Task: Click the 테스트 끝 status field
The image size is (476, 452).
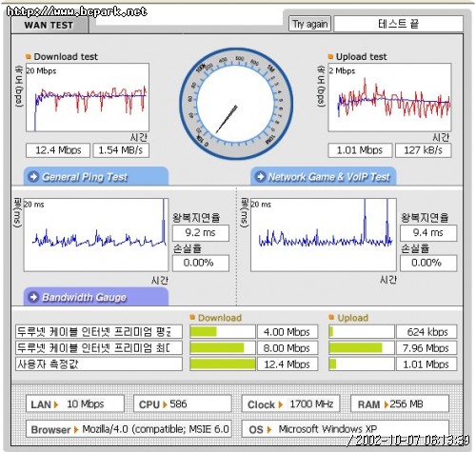Action: click(399, 24)
